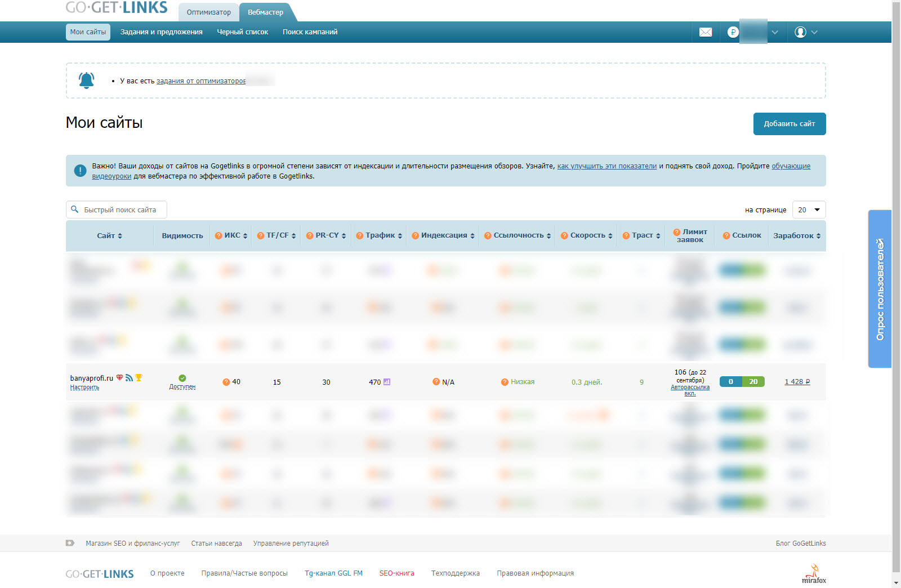Viewport: 901px width, 588px height.
Task: Click the help icon next to Ссылочность header
Action: [488, 235]
